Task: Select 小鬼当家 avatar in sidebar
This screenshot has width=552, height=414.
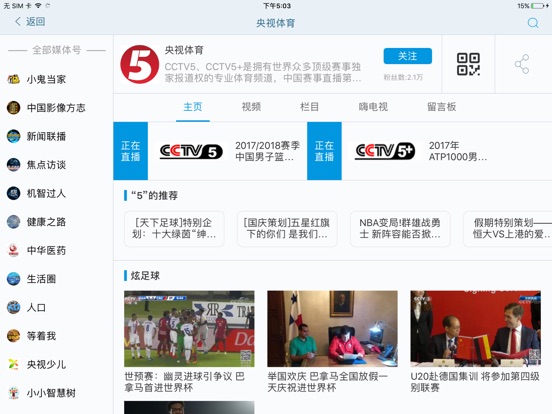Action: [13, 79]
